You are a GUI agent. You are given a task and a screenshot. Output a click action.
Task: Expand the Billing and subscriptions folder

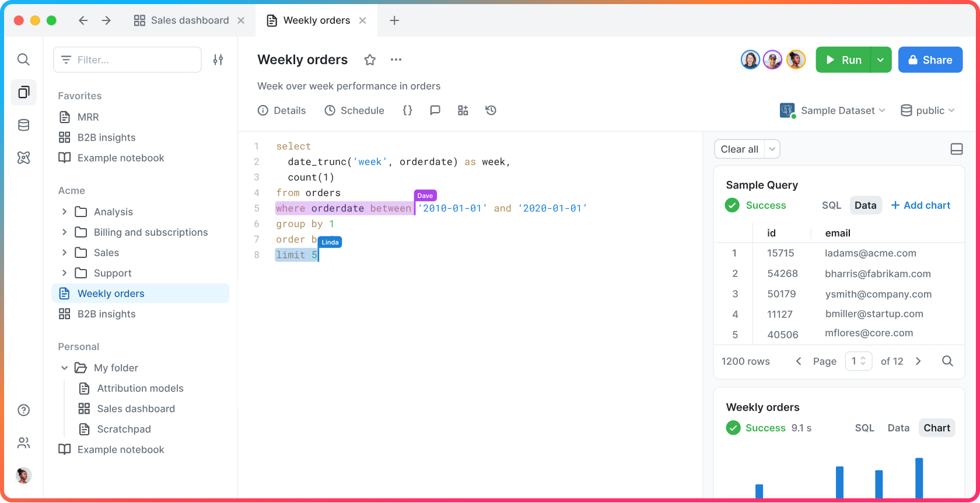click(x=64, y=232)
